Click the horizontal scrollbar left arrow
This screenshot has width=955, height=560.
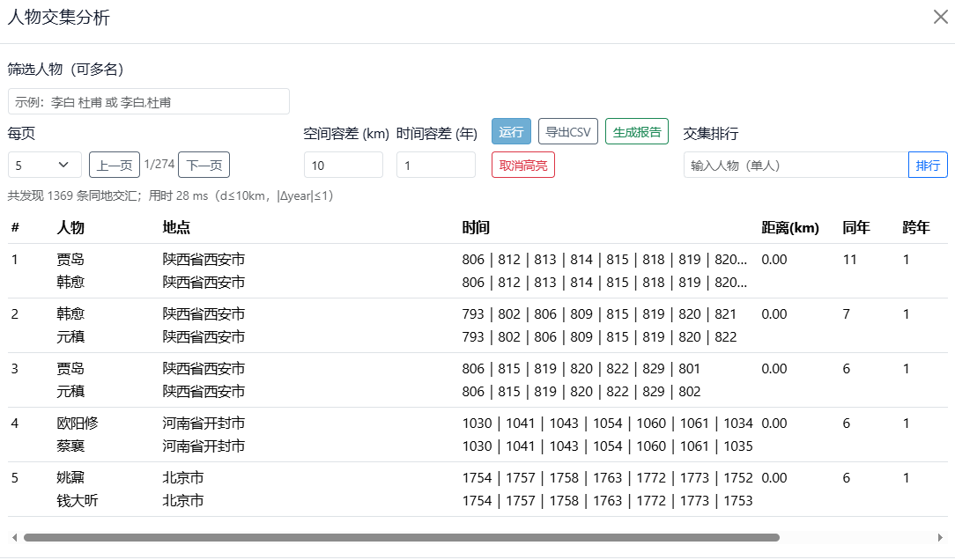[14, 537]
